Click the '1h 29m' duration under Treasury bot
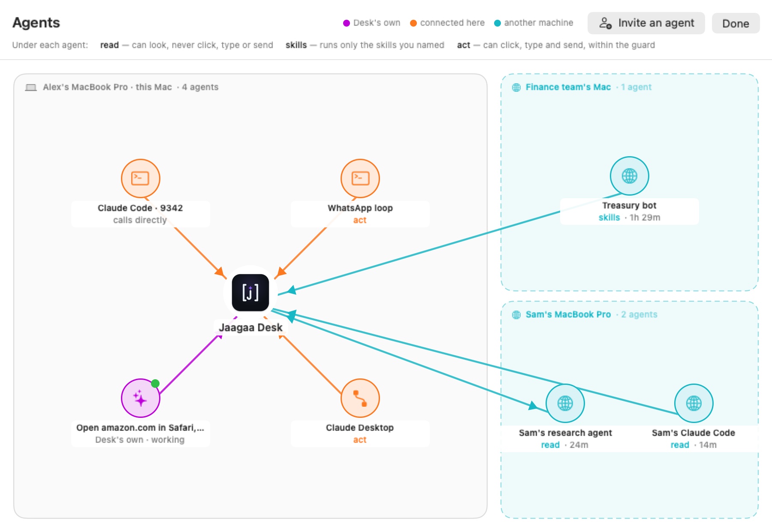 pyautogui.click(x=645, y=218)
